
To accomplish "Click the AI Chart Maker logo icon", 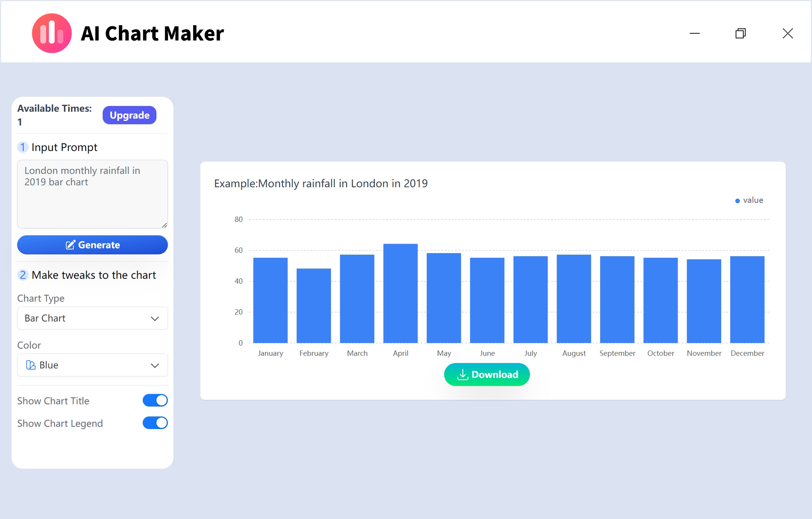I will click(52, 33).
